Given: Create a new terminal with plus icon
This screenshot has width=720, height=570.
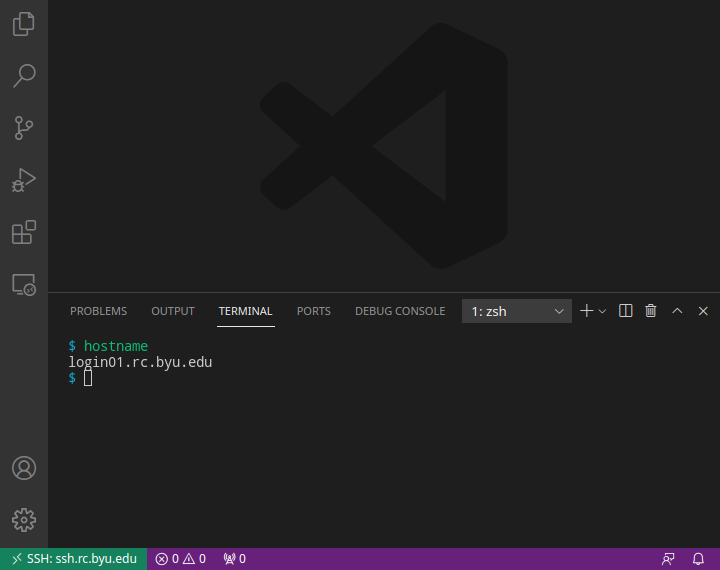Looking at the screenshot, I should point(586,311).
